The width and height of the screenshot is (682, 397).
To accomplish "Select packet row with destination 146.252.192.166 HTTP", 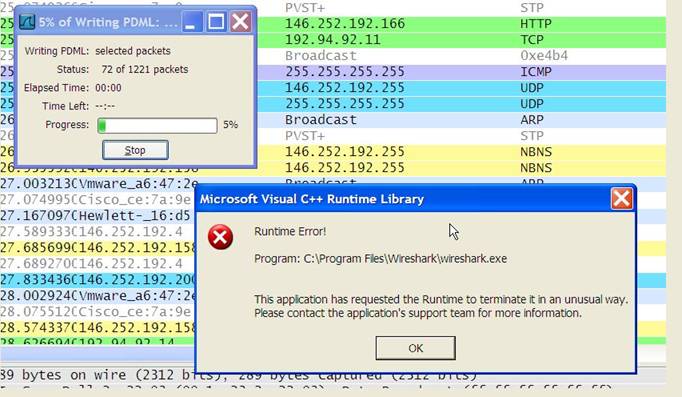I will pos(461,23).
